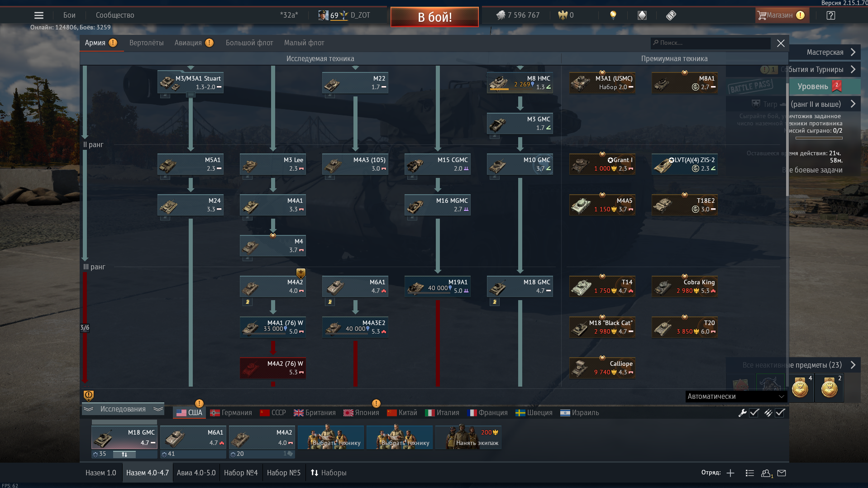The width and height of the screenshot is (868, 488).
Task: Select preset Назем 1.0
Action: point(101,473)
